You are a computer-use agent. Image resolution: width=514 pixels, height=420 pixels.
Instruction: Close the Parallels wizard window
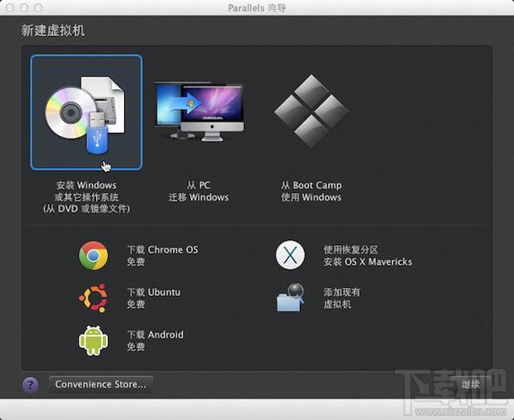tap(10, 8)
